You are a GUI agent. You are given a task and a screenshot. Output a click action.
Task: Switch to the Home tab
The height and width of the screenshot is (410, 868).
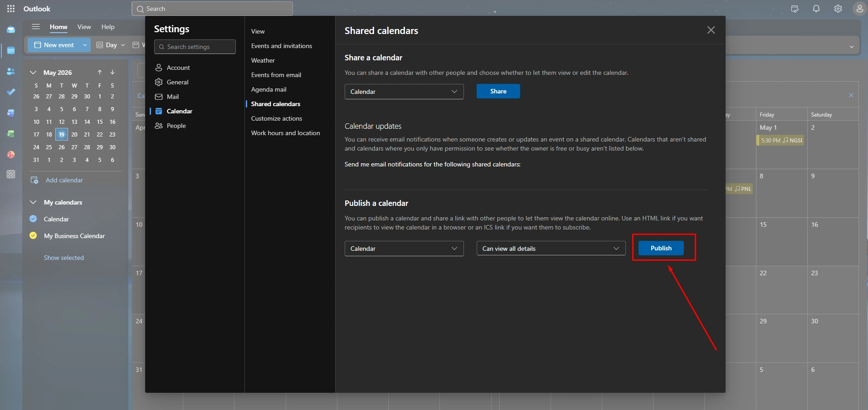click(59, 27)
